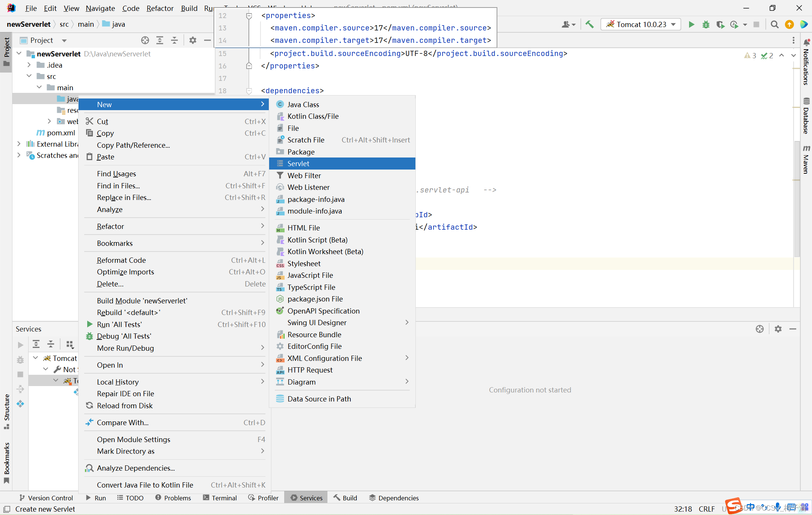Open Search Everywhere magnifier icon
This screenshot has height=515, width=812.
tap(774, 24)
